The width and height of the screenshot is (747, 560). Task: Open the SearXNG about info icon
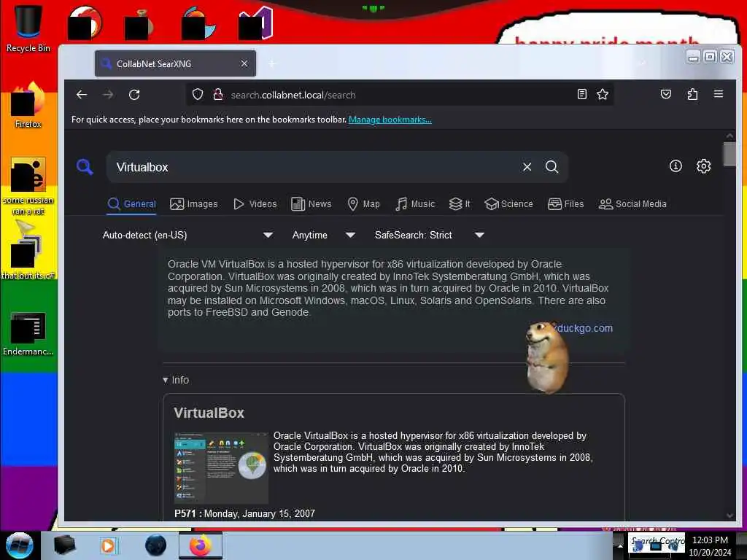click(x=676, y=166)
